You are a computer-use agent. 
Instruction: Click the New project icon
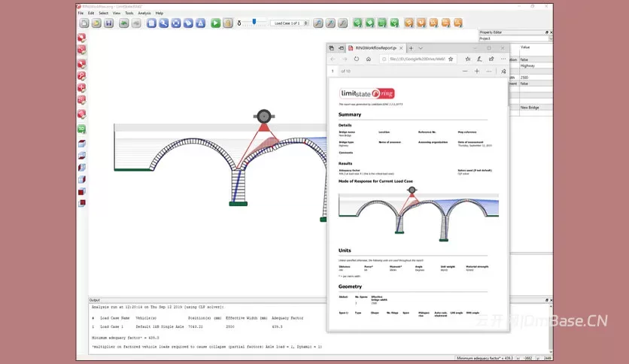(84, 23)
